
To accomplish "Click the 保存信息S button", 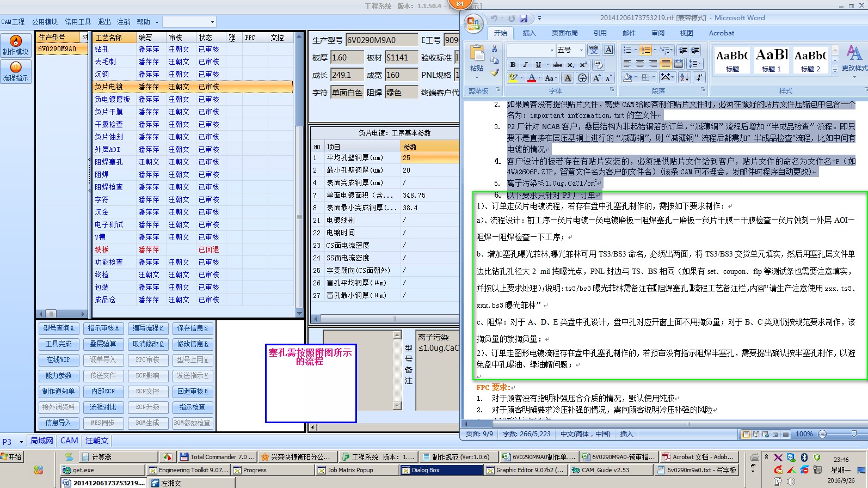I will (193, 328).
